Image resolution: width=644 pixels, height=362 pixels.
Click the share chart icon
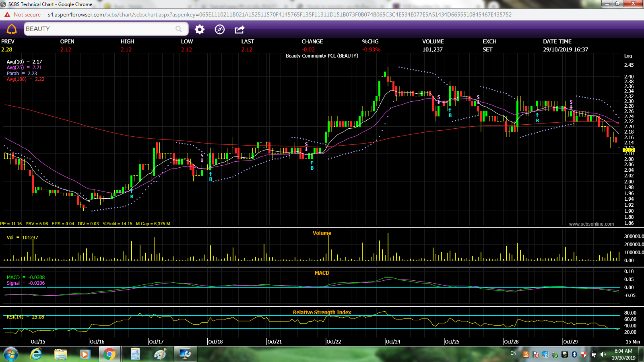[x=239, y=29]
